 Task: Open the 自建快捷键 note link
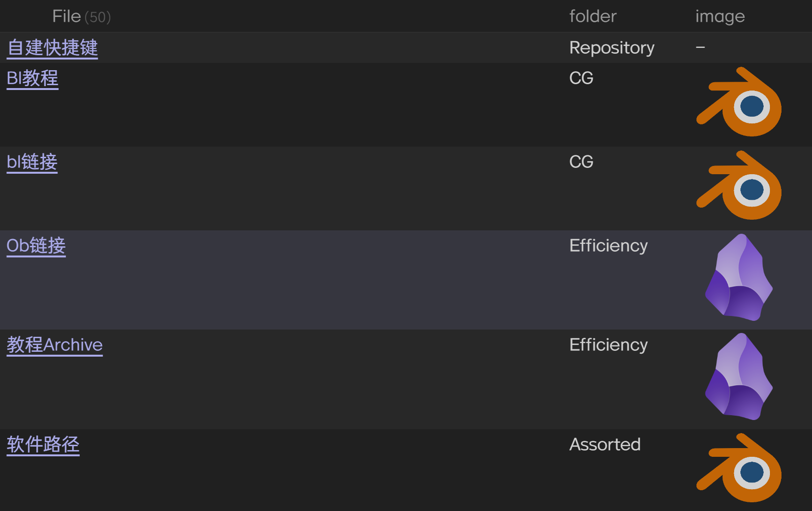52,48
